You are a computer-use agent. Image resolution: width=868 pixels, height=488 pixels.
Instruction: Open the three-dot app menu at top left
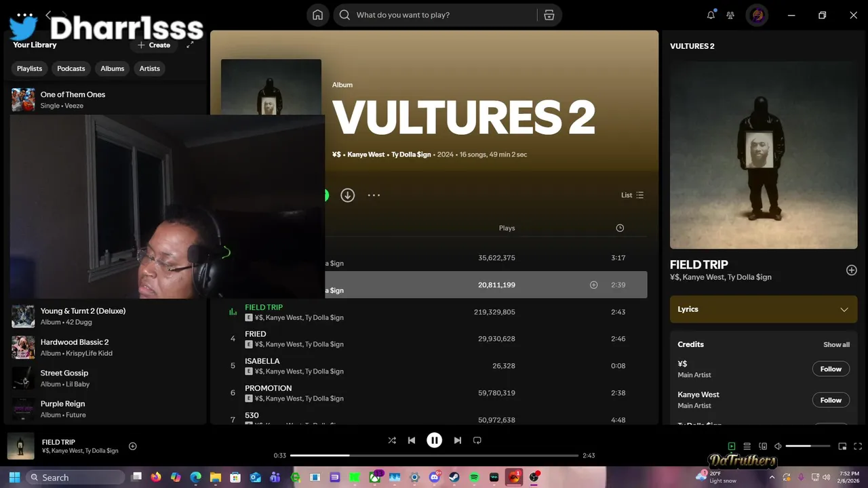[24, 15]
